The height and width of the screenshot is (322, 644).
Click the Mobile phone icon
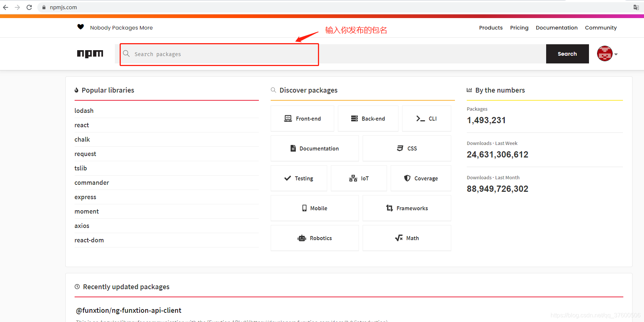pyautogui.click(x=304, y=208)
